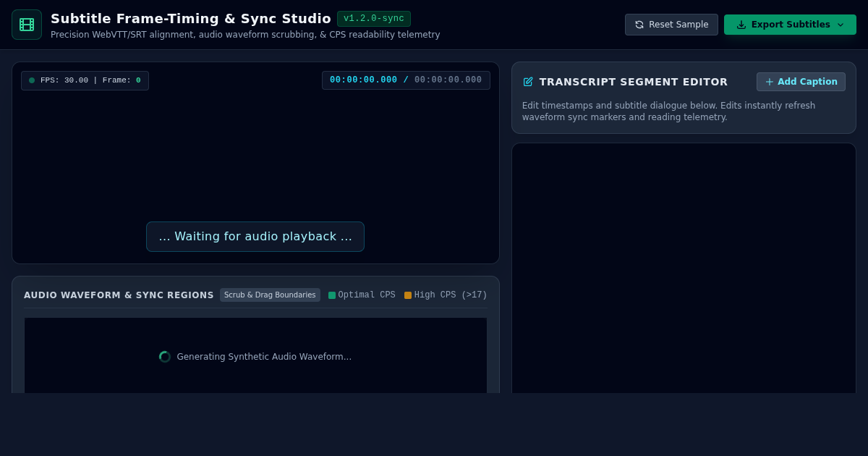This screenshot has height=456, width=868.
Task: Click the 00:00:00.000 timecode display
Action: coord(406,80)
